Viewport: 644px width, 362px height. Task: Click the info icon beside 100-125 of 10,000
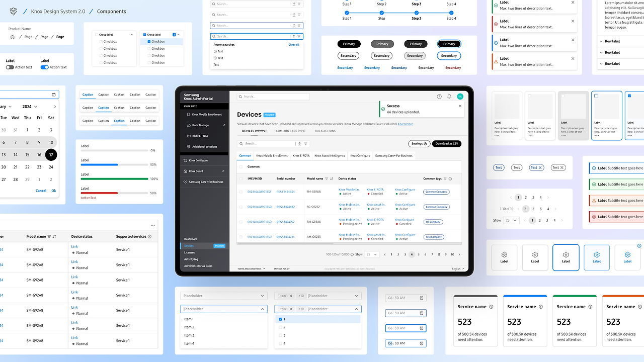352,254
